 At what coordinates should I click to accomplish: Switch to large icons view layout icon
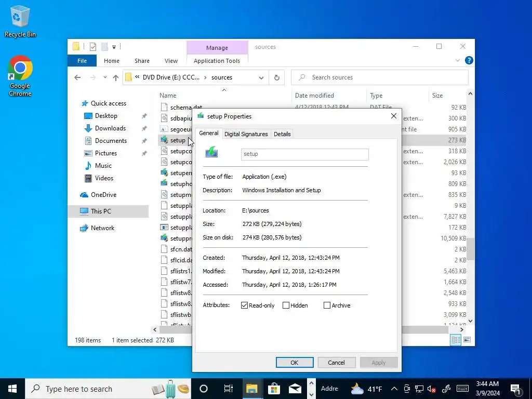(x=467, y=340)
